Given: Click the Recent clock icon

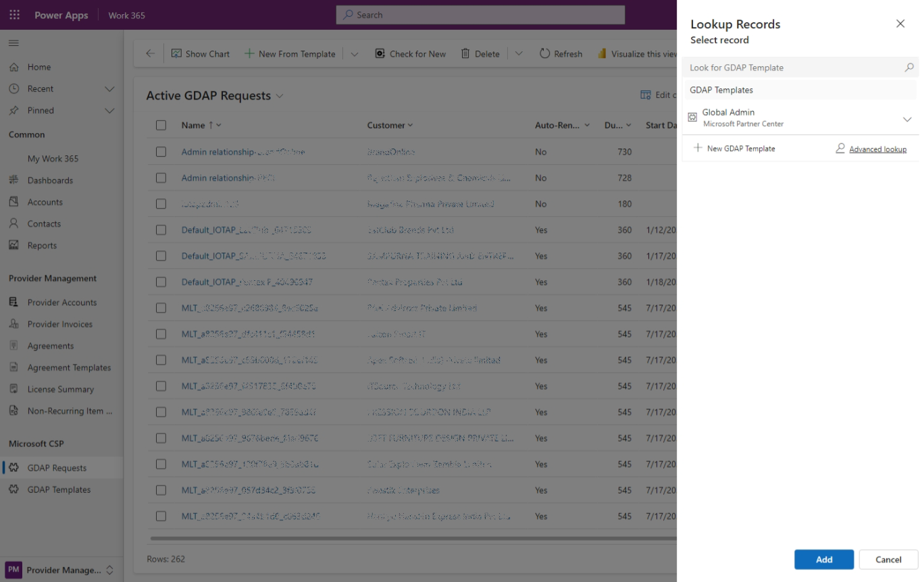Looking at the screenshot, I should [x=14, y=88].
